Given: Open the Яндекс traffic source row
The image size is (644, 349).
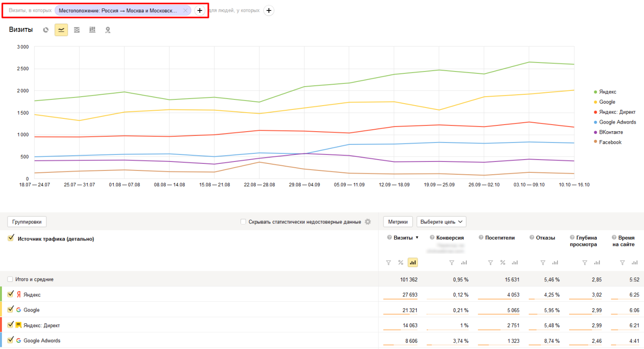Looking at the screenshot, I should click(32, 295).
